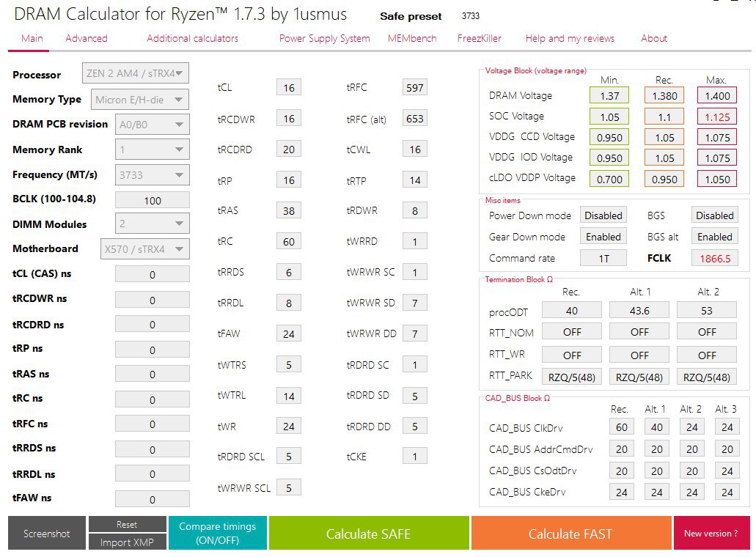
Task: Select RTT_WR Alt. 1 OFF value
Action: 639,355
